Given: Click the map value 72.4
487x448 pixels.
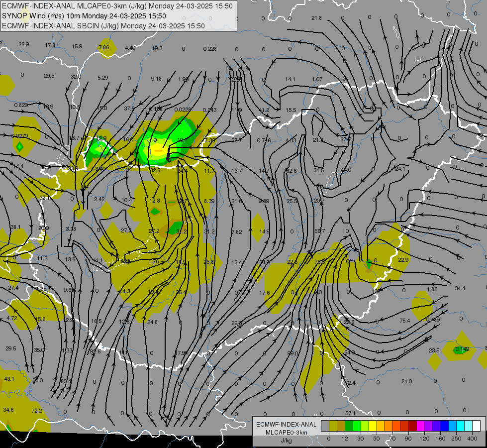Looking at the screenshot, I should click(350, 383).
